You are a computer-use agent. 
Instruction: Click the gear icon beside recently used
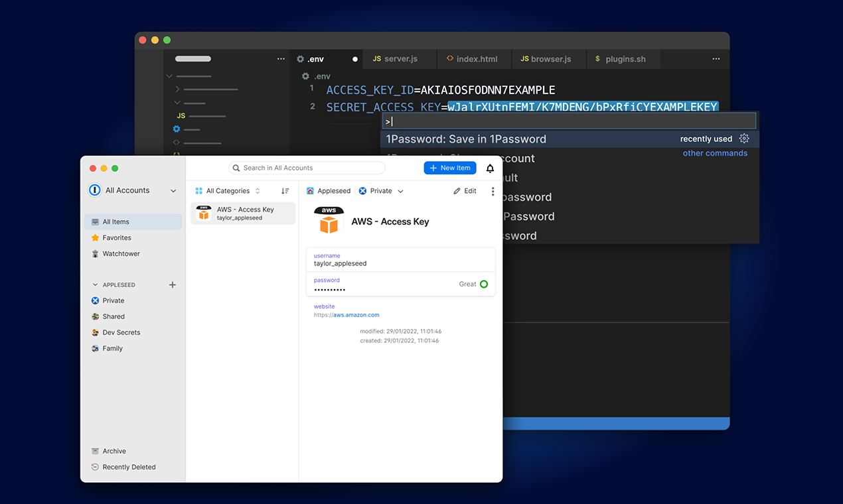(x=744, y=139)
